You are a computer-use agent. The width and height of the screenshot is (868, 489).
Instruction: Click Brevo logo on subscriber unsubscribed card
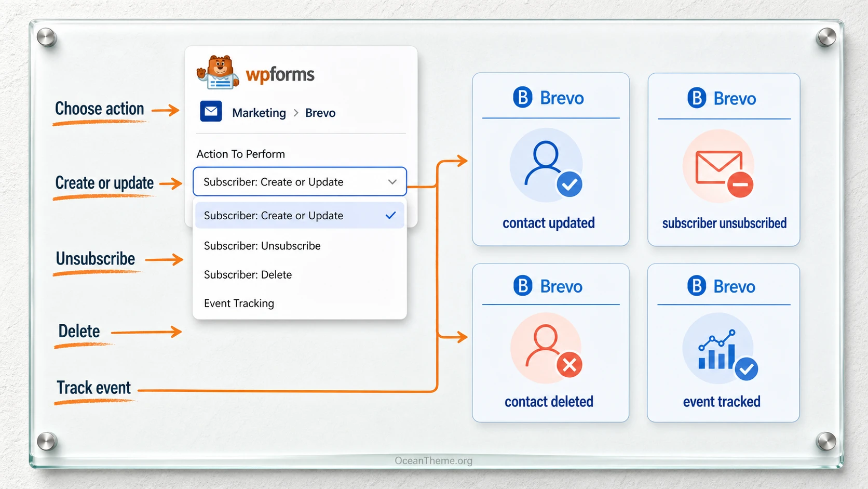pos(722,98)
